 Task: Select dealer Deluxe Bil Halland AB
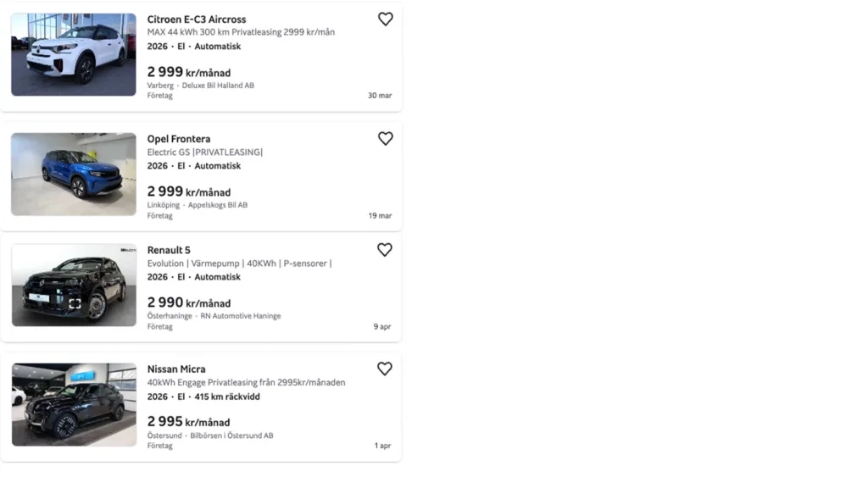pyautogui.click(x=218, y=86)
